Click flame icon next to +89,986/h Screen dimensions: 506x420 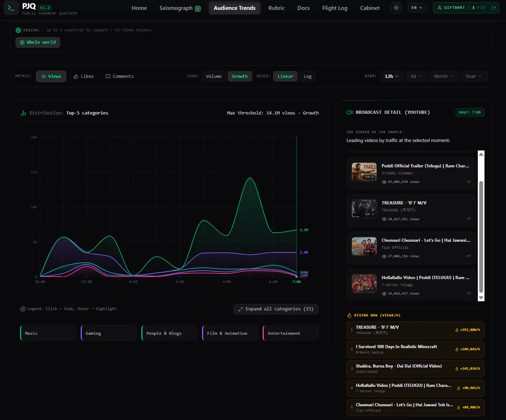pyautogui.click(x=459, y=408)
